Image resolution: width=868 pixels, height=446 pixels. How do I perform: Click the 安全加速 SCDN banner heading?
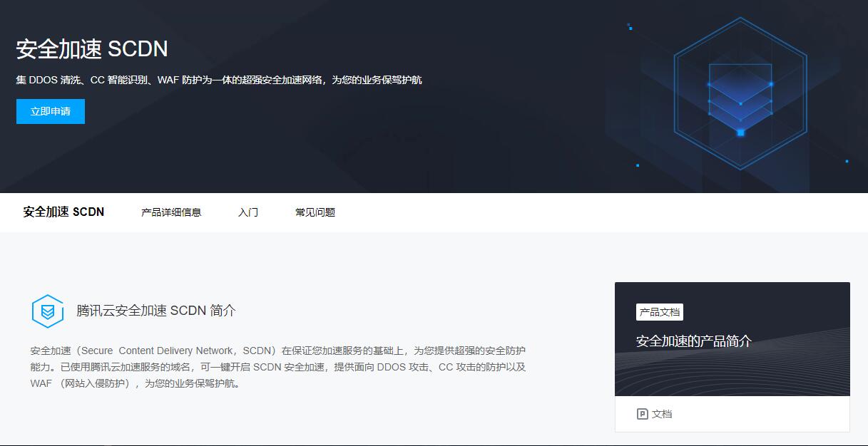pos(92,48)
